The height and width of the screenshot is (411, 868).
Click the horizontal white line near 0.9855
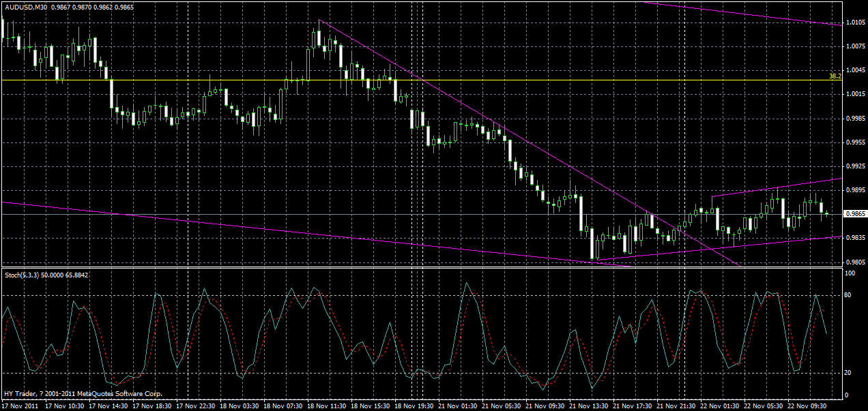409,215
